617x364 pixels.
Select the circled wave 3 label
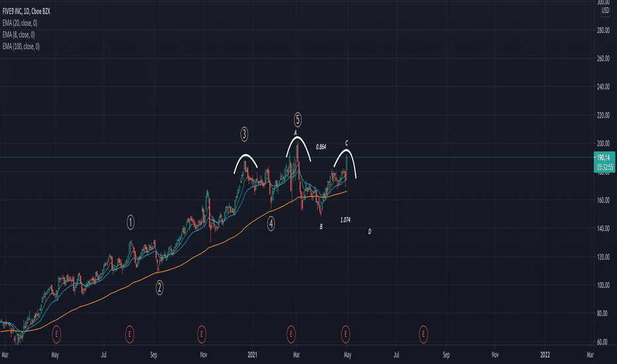pos(244,134)
